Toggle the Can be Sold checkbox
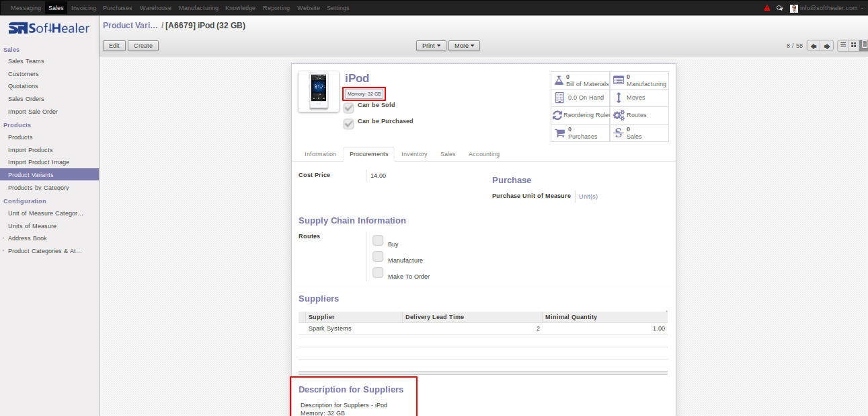The width and height of the screenshot is (868, 416). click(348, 108)
